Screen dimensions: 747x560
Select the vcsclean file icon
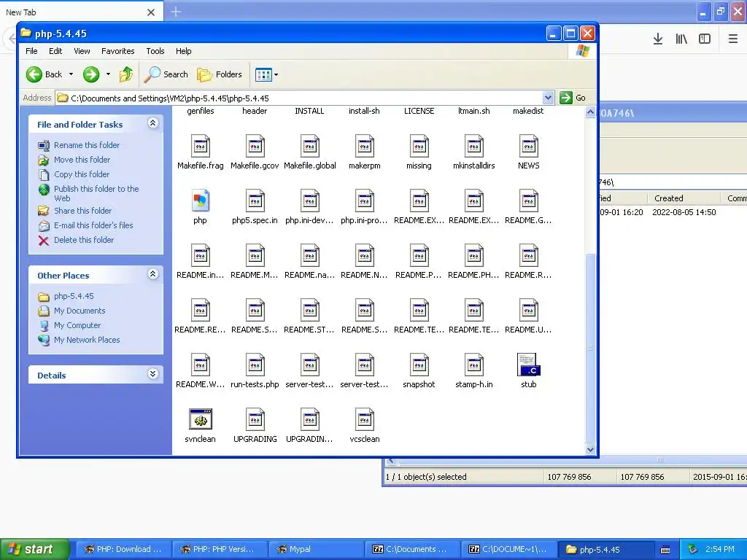coord(365,419)
